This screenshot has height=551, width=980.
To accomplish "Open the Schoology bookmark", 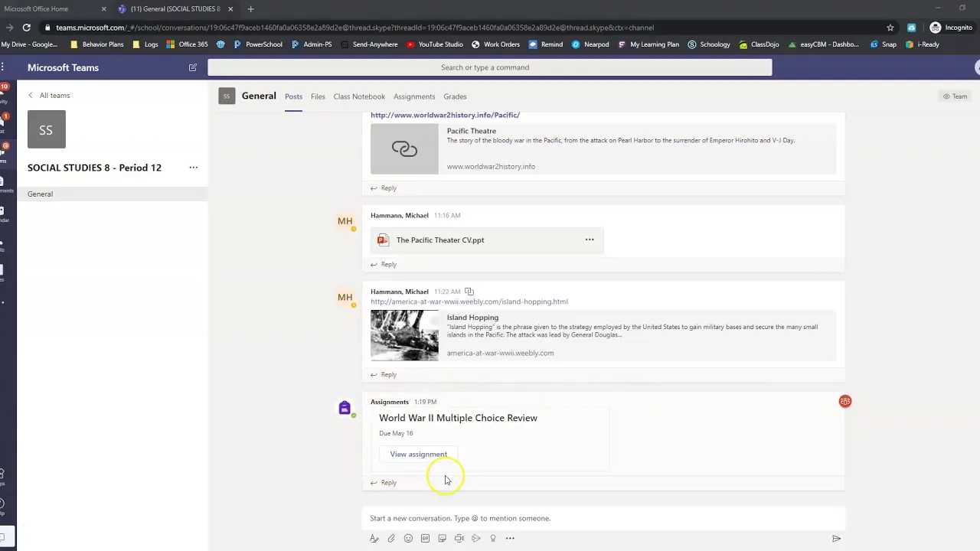I will tap(709, 44).
